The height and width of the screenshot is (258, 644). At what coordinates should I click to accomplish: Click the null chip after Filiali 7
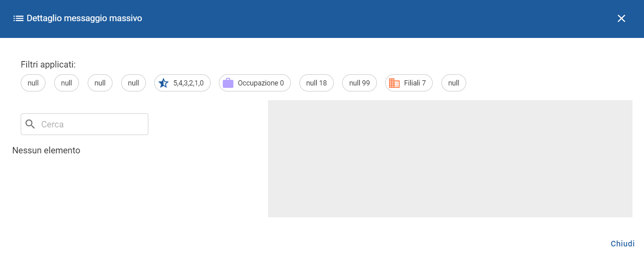(453, 83)
